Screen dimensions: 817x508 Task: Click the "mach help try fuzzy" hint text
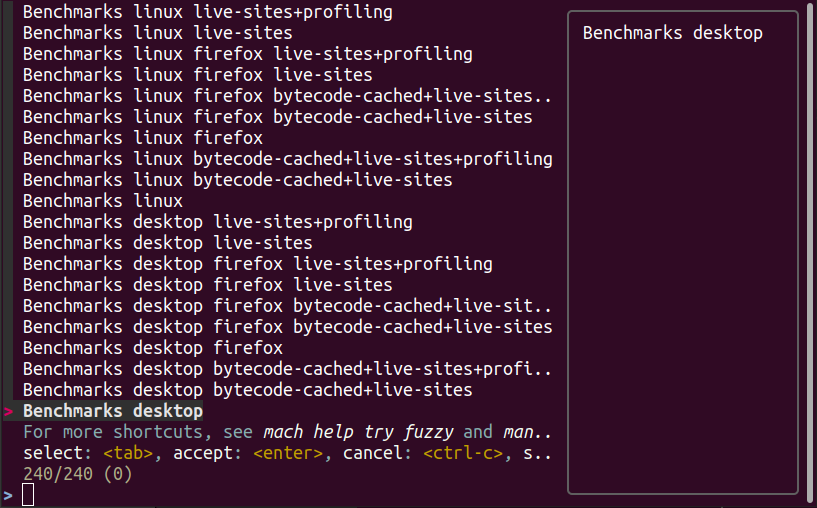click(x=357, y=432)
